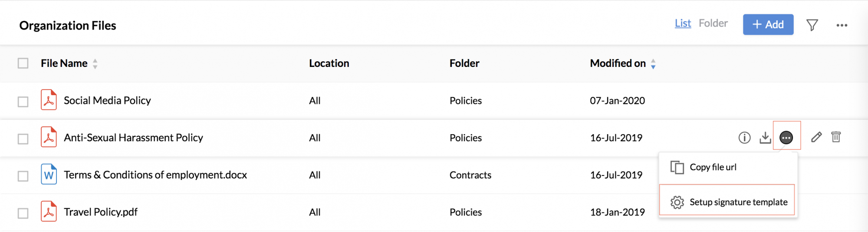Sort by File Name column arrows

(95, 64)
